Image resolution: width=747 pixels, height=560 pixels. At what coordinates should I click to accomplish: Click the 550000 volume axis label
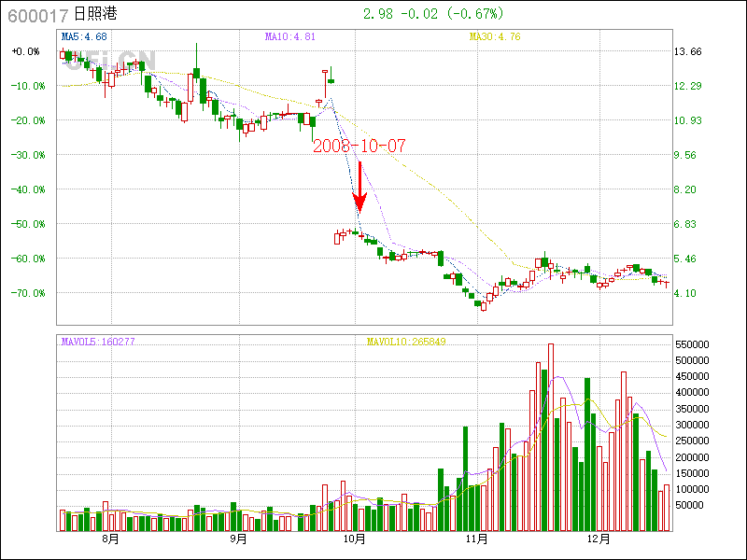[x=692, y=344]
